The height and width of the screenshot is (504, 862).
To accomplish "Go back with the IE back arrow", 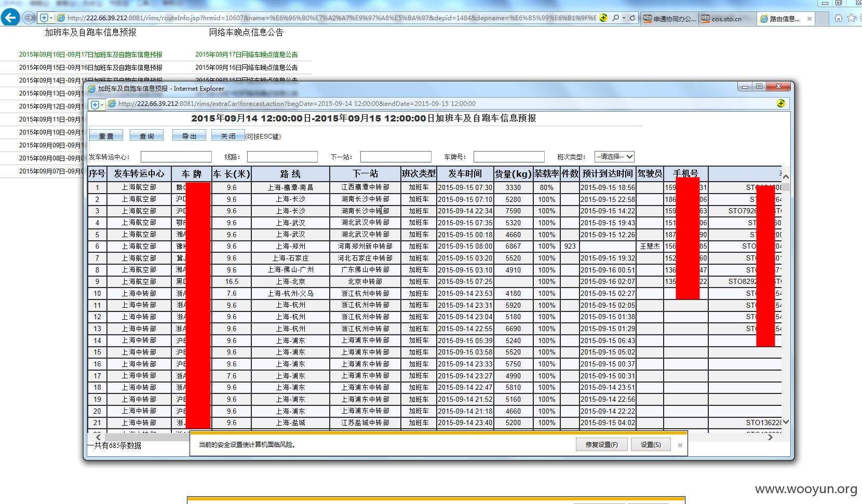I will tap(10, 18).
